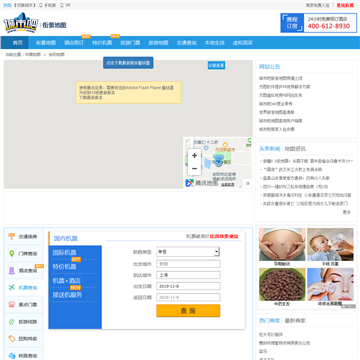Click the street view eye marker on map
This screenshot has width=360, height=360.
(218, 162)
